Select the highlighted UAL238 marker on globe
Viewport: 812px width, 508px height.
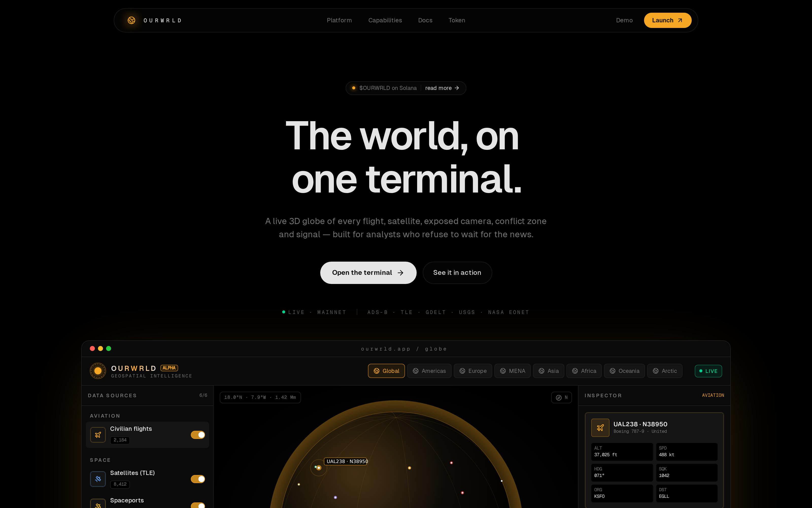pyautogui.click(x=318, y=468)
